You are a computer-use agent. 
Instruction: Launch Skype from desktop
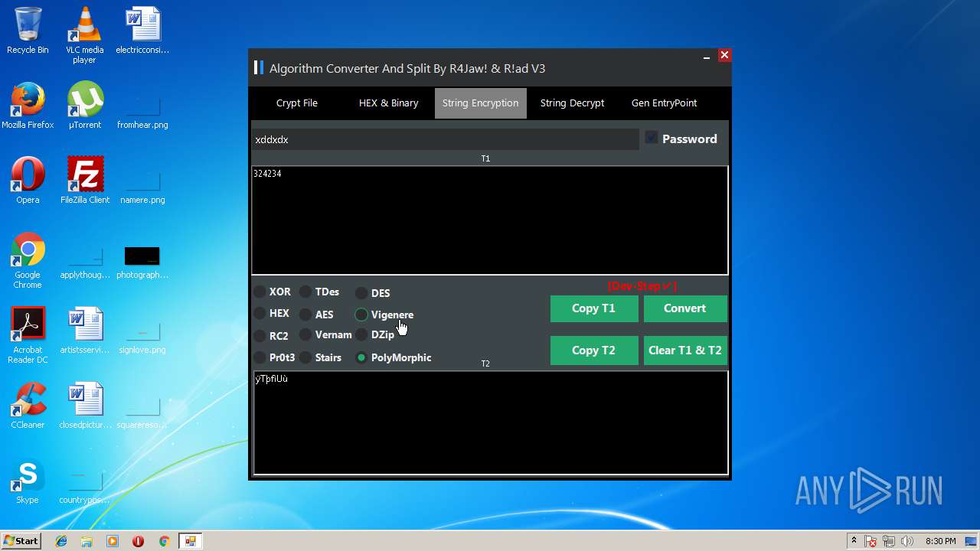click(28, 481)
